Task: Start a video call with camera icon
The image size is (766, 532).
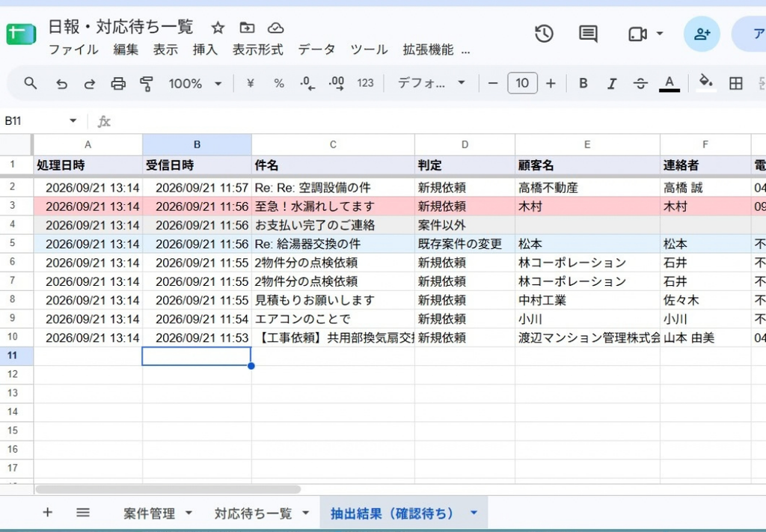Action: 637,34
